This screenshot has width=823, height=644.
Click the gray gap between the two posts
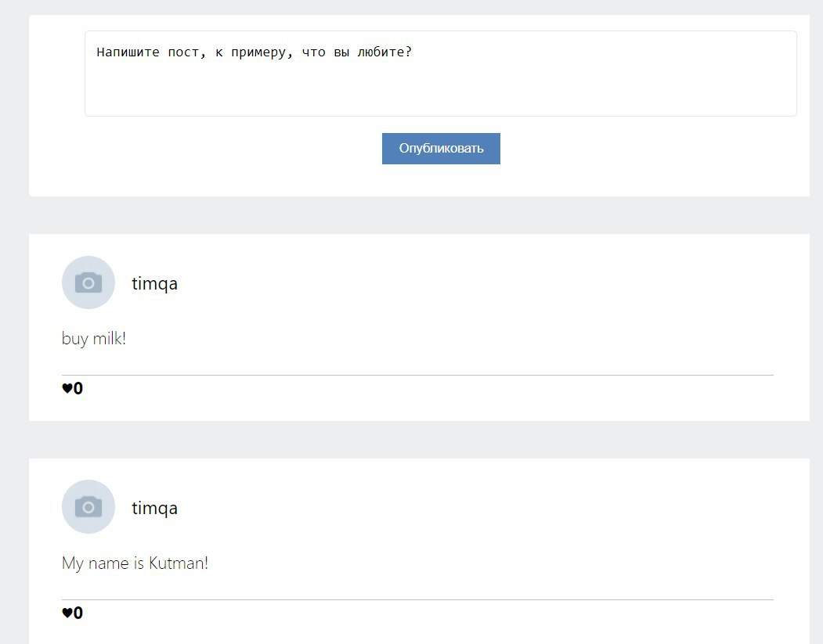coord(419,440)
